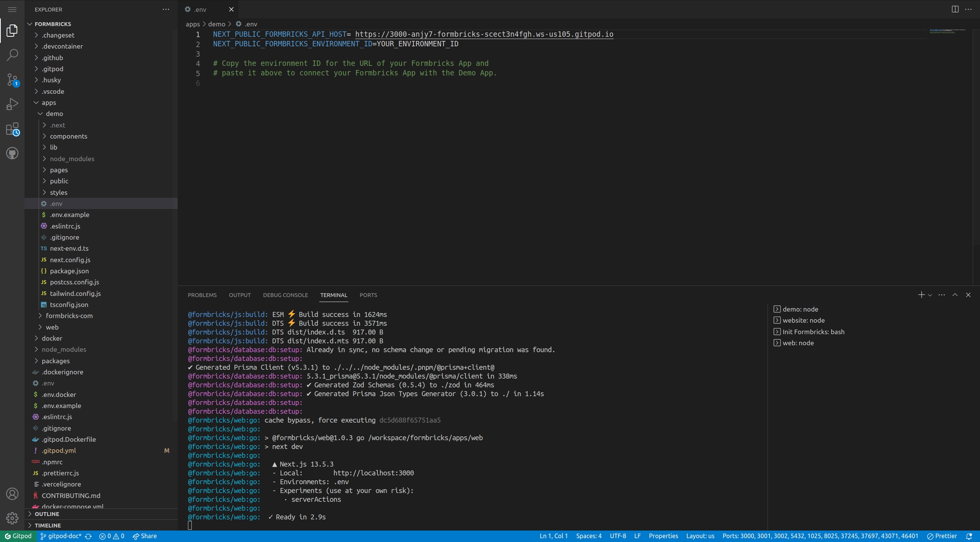Open tailwind.config.js file
Viewport: 980px width, 542px height.
(101, 294)
